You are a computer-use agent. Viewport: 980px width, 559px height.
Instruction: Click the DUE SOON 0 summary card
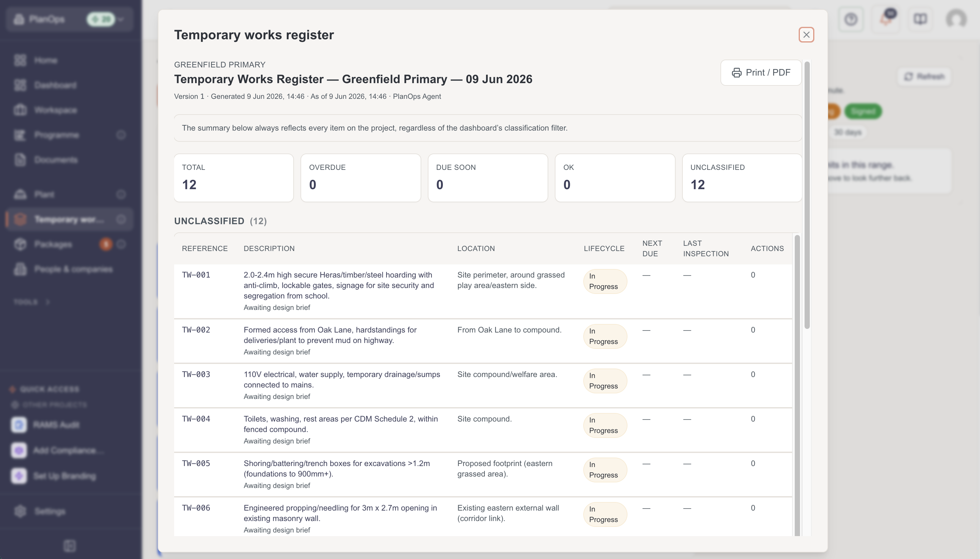[x=488, y=178]
